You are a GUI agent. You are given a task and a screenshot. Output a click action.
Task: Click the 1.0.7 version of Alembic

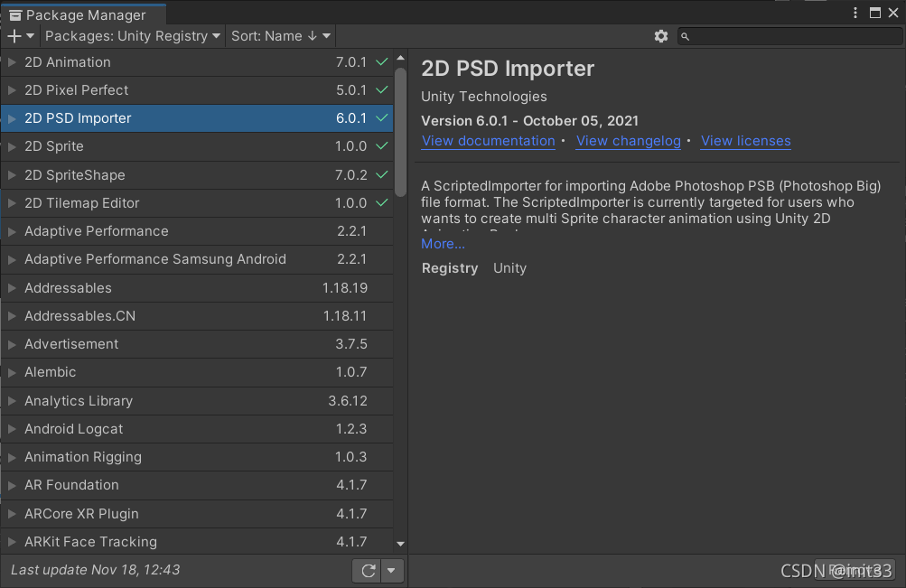pos(351,372)
